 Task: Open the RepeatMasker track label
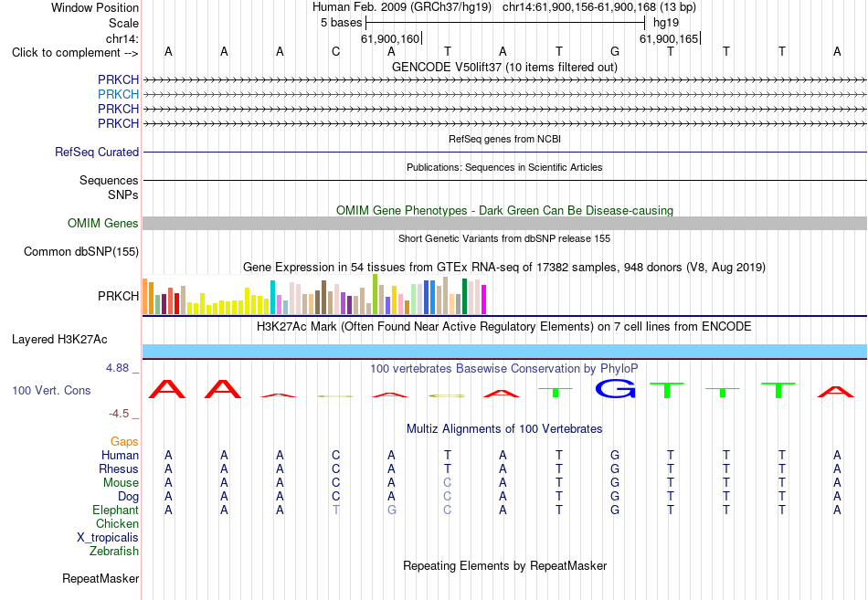coord(101,578)
